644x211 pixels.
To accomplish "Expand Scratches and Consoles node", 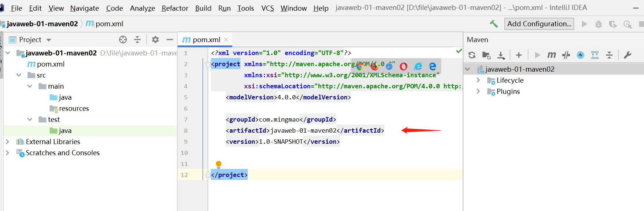I will click(7, 153).
